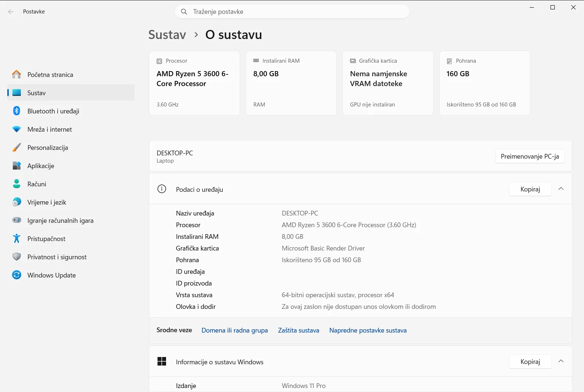Click the DESKTOP-PC Laptop name header

click(175, 156)
